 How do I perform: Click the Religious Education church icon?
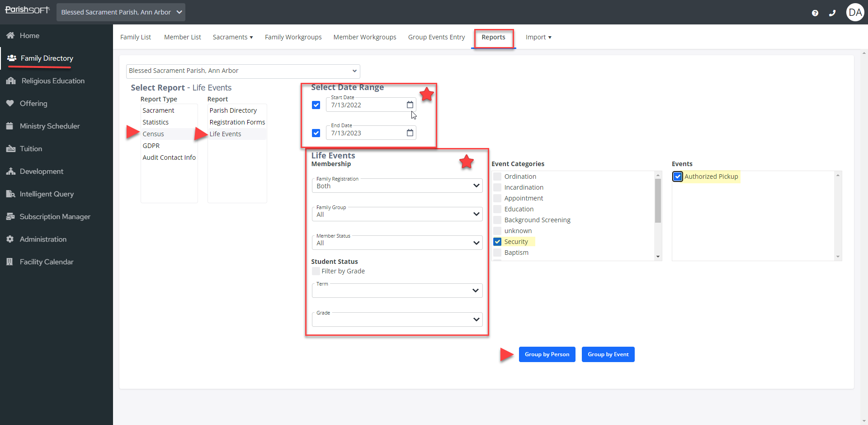11,81
